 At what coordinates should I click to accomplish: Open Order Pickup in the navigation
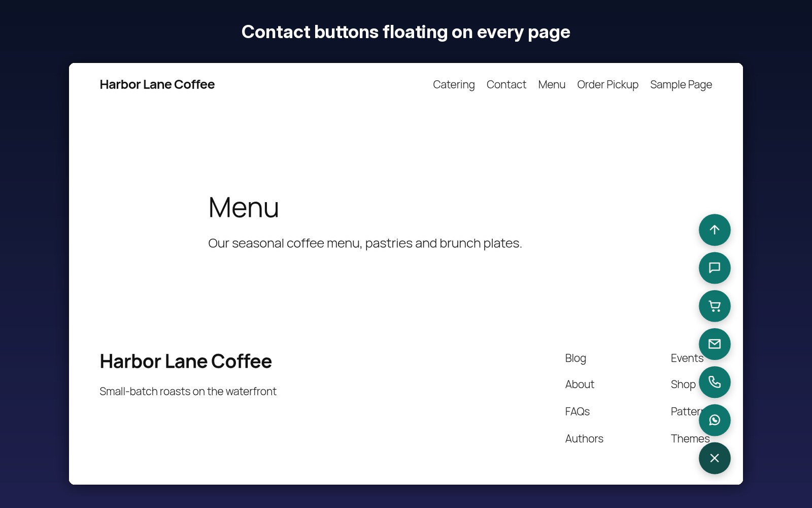[607, 85]
